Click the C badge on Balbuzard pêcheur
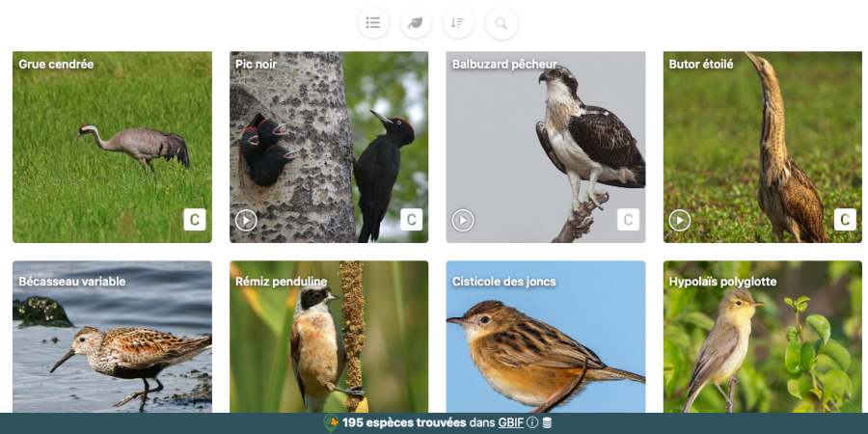The image size is (868, 434). [628, 220]
